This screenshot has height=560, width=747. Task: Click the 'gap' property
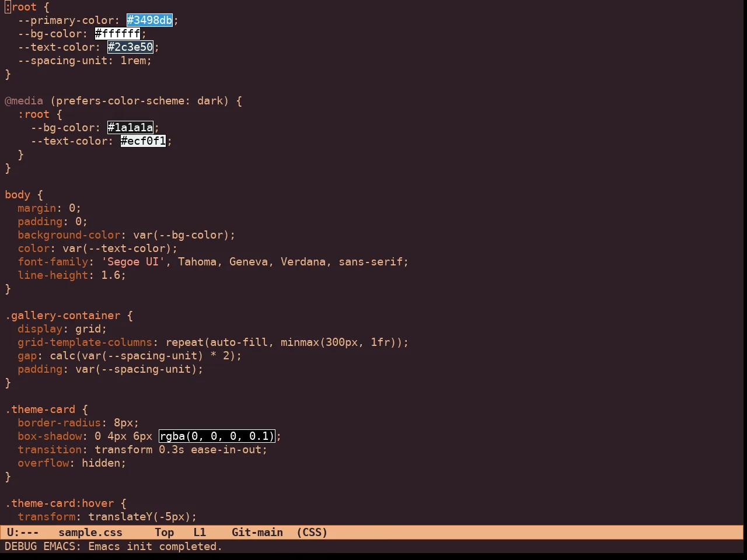click(27, 355)
